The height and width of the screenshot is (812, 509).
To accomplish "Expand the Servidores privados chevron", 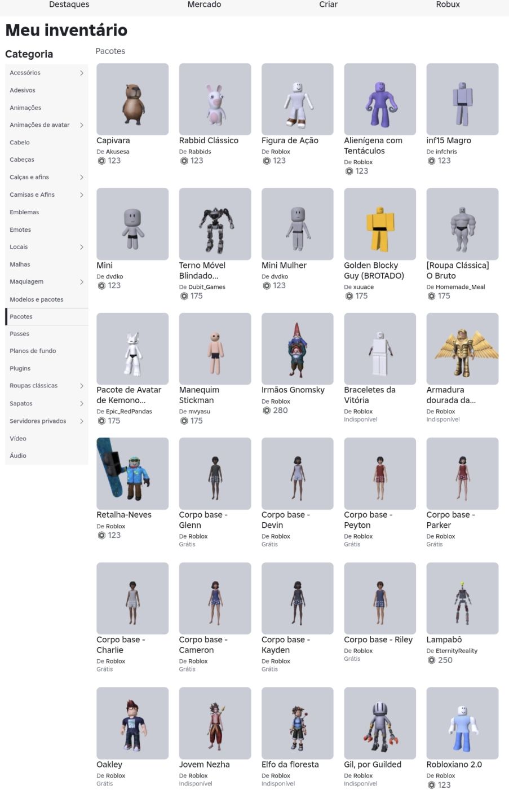I will click(x=82, y=421).
